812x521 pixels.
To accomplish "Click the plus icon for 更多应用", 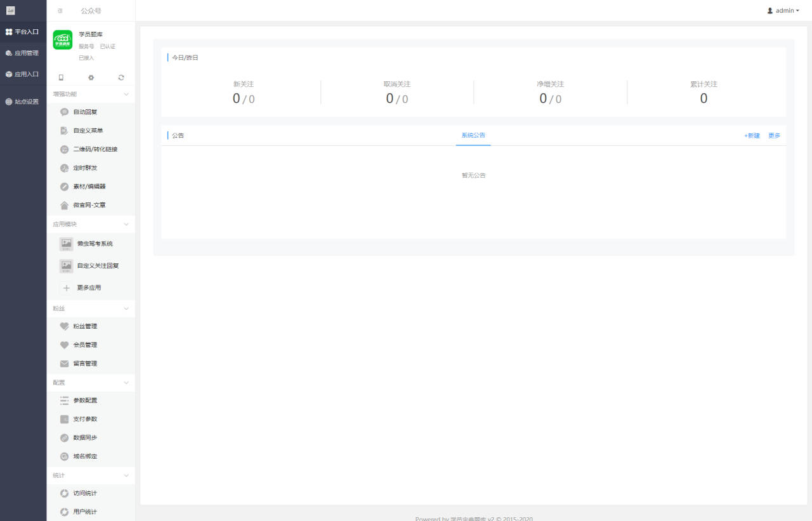I will point(67,287).
